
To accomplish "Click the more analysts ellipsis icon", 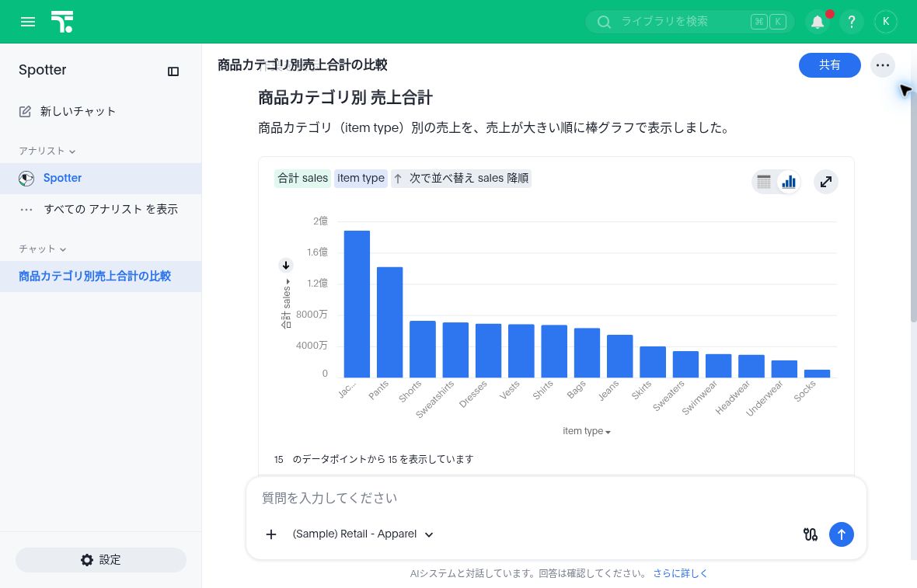I will point(26,209).
